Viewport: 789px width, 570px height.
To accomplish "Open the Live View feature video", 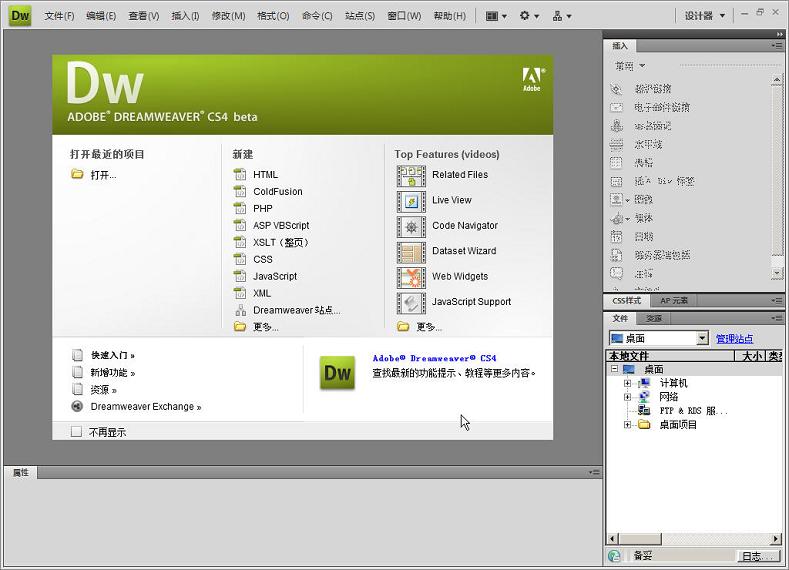I will [x=434, y=200].
